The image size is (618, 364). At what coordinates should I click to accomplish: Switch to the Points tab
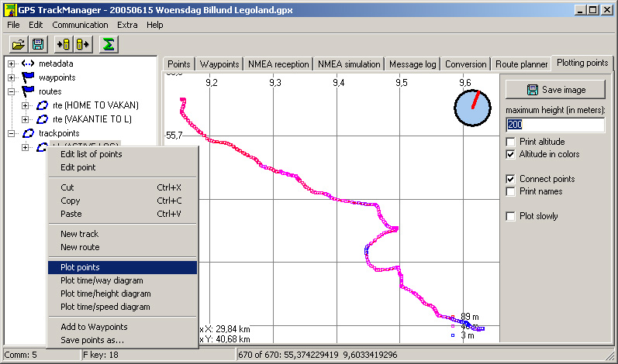point(179,64)
